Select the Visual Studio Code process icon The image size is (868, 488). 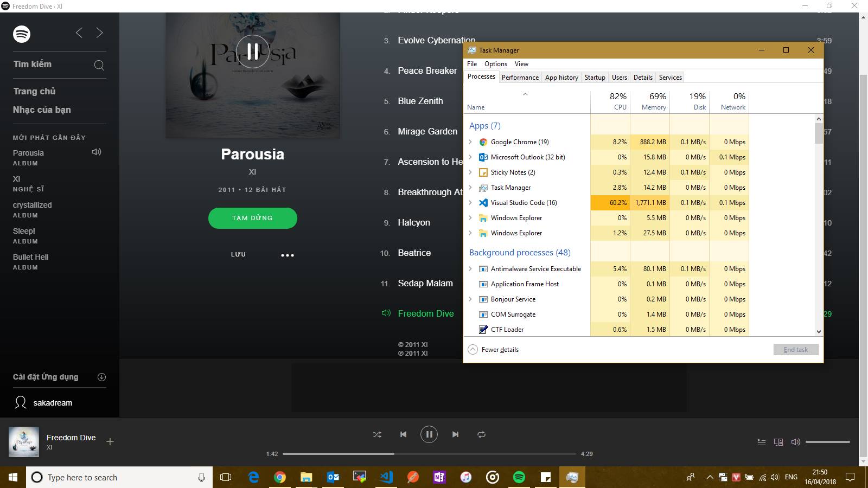tap(483, 203)
